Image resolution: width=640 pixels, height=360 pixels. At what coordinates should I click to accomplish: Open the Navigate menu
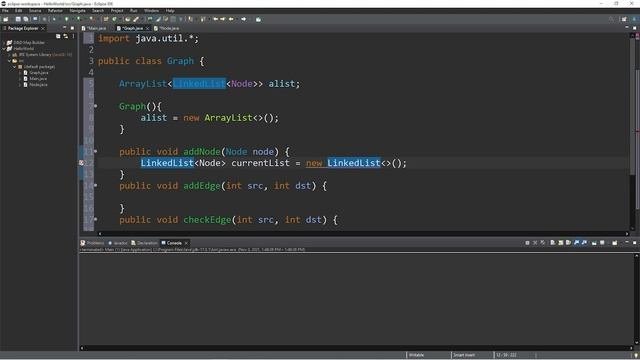[78, 11]
